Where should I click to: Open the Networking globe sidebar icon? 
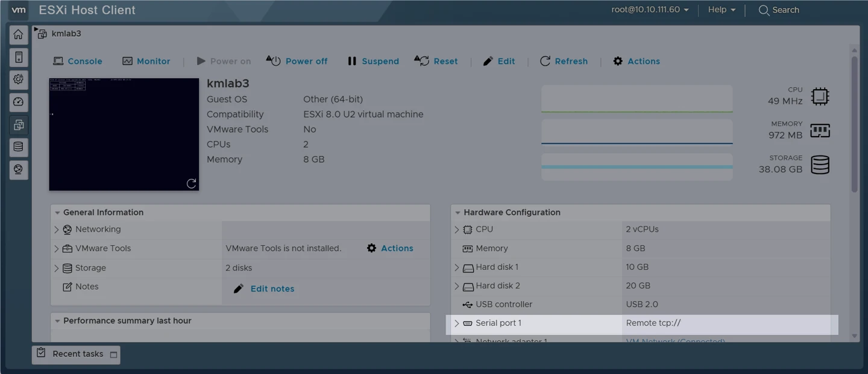click(x=19, y=170)
